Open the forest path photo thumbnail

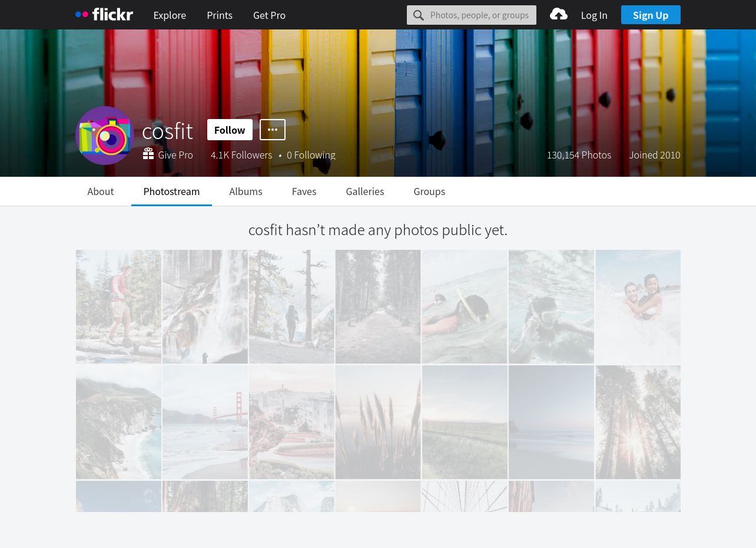click(x=378, y=306)
